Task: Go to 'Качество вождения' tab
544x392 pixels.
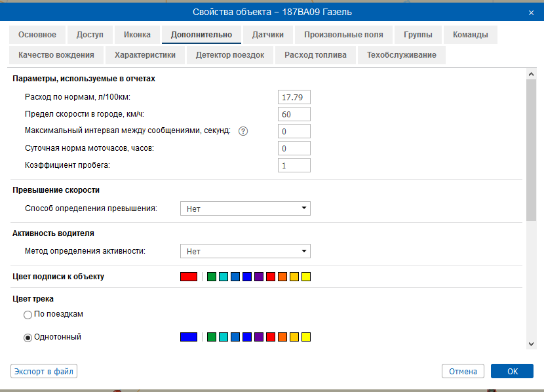Action: point(56,55)
